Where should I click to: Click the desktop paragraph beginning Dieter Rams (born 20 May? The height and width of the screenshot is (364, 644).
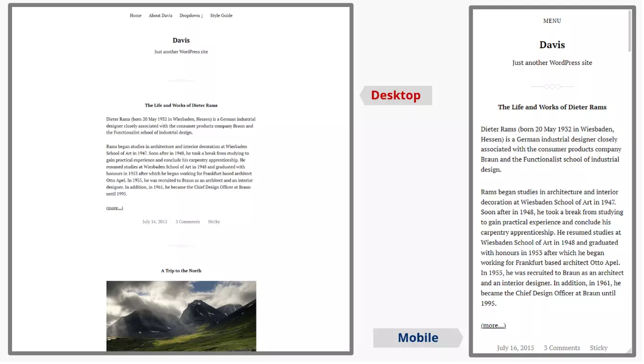tap(181, 126)
